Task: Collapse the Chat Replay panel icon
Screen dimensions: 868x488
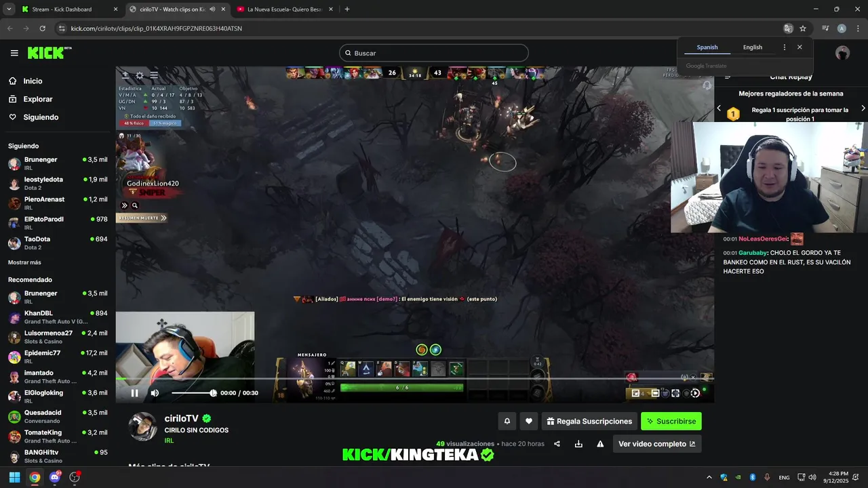Action: 728,77
